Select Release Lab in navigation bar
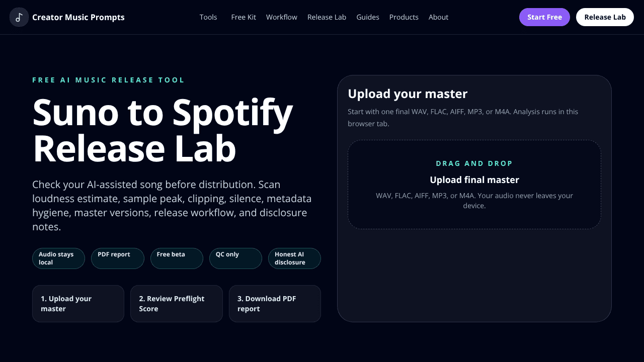 coord(327,17)
